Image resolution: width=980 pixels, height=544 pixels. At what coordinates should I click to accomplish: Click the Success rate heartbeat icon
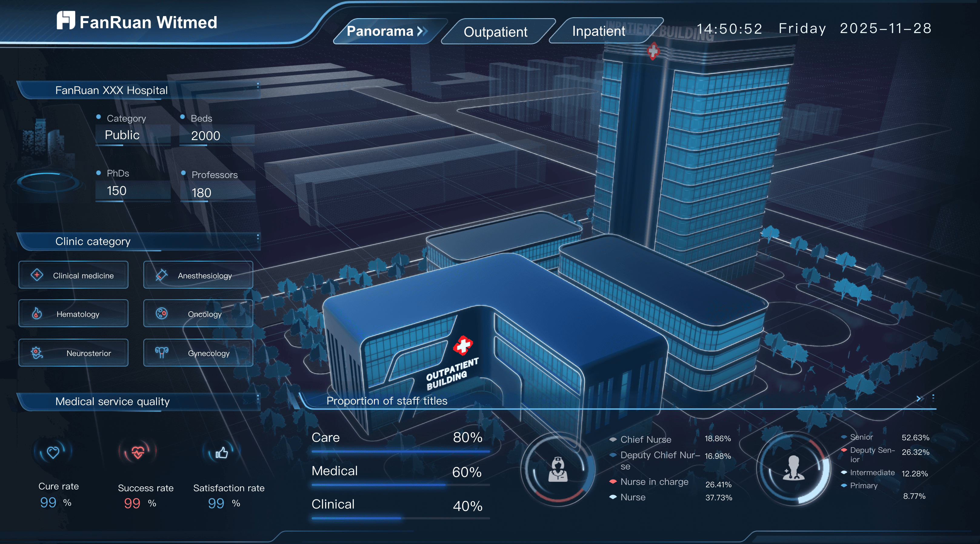138,452
